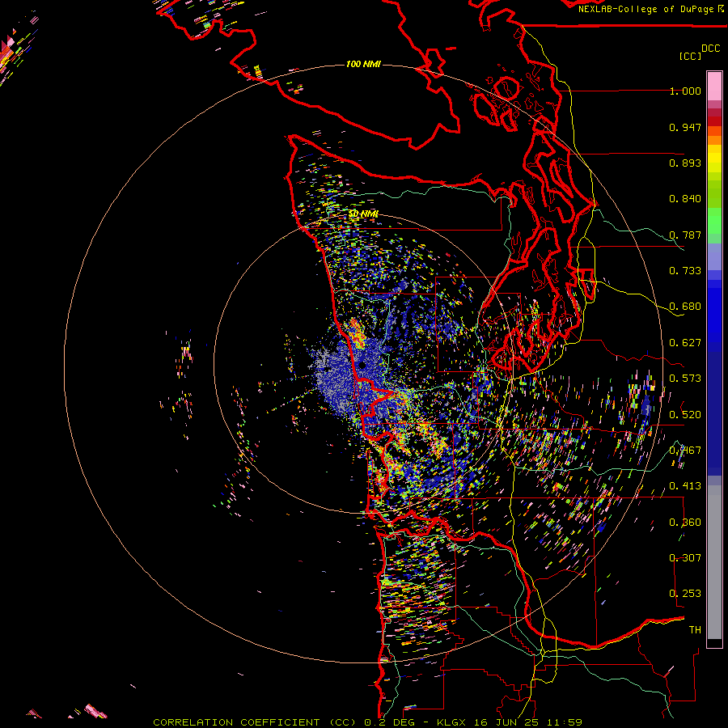Click the 0.680 scale value
Viewport: 728px width, 728px height.
pos(685,307)
